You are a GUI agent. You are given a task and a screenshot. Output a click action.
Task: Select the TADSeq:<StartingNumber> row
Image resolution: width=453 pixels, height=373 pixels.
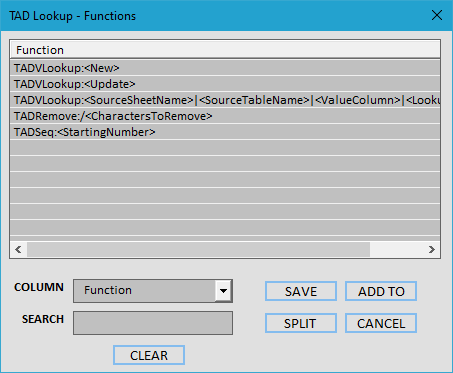point(225,132)
